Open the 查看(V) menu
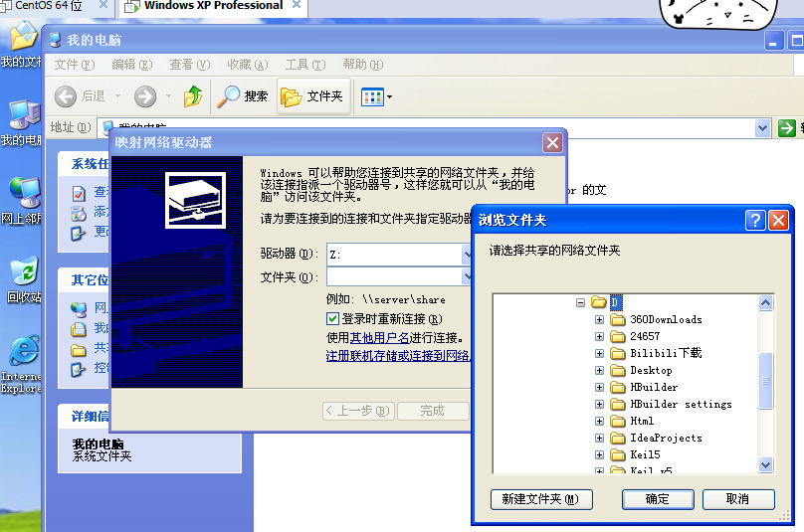804x532 pixels. click(x=190, y=65)
